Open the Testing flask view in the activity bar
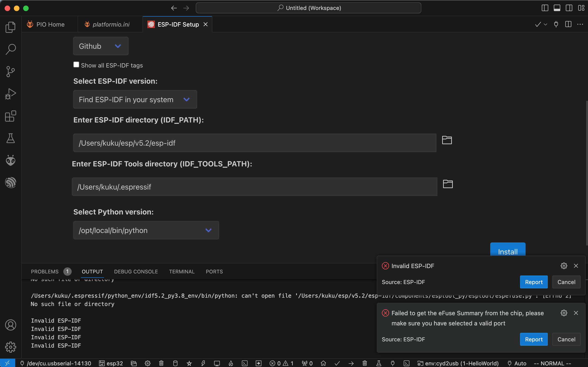 coord(10,138)
